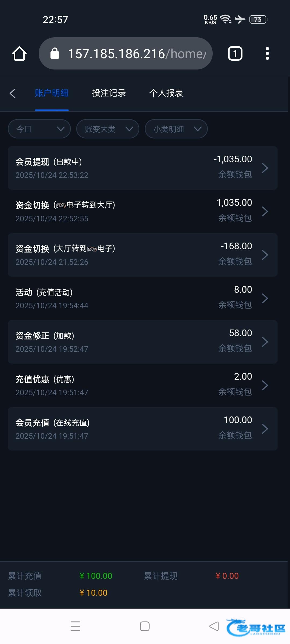This screenshot has width=290, height=644.
Task: Go back with the header arrow
Action: pos(12,93)
